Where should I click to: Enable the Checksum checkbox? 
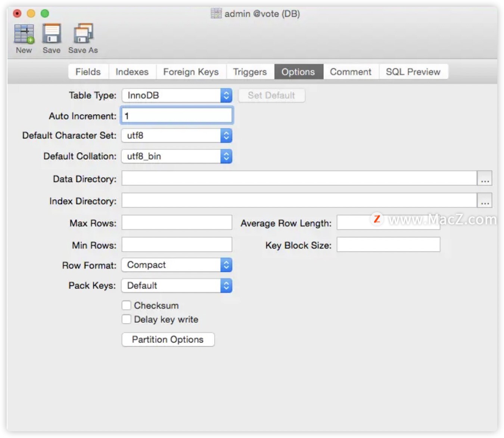pyautogui.click(x=127, y=306)
